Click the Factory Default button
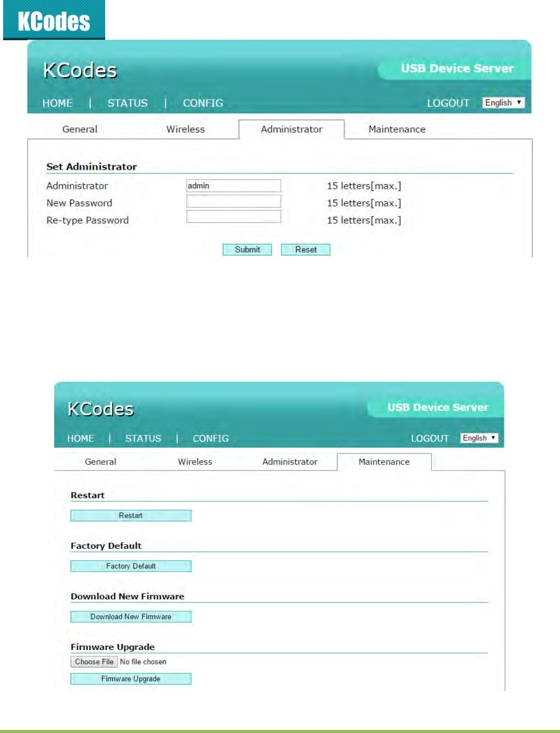 pos(131,566)
